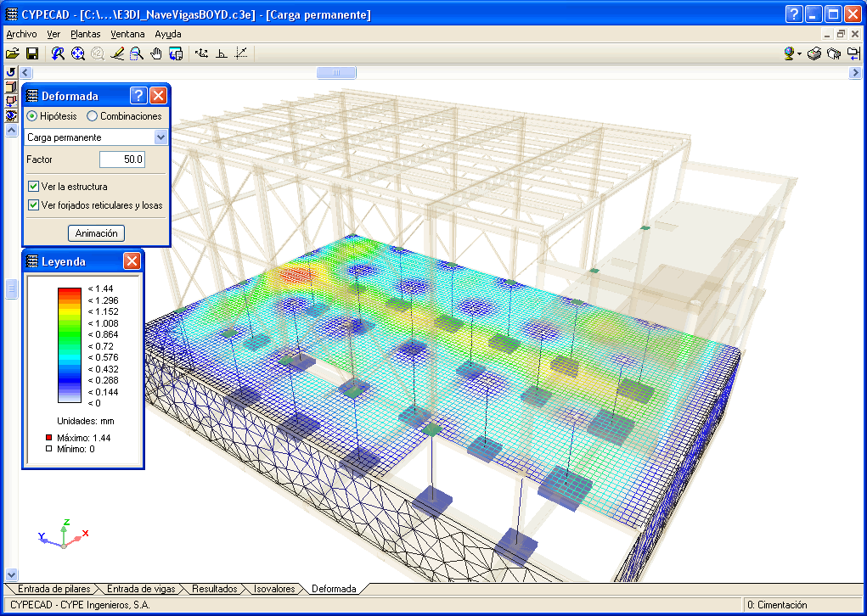This screenshot has height=616, width=867.
Task: Click the '0: Cimentación' status bar entry
Action: [777, 605]
